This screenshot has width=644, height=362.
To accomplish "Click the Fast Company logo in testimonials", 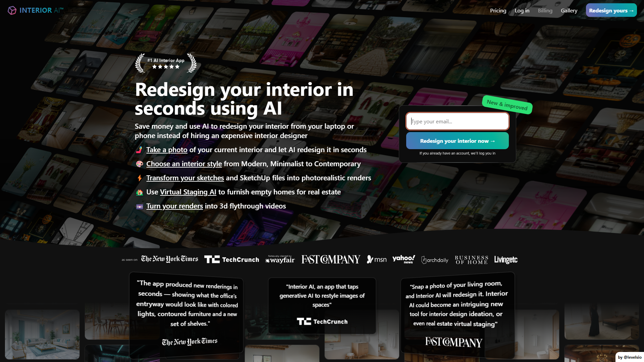I will click(453, 341).
